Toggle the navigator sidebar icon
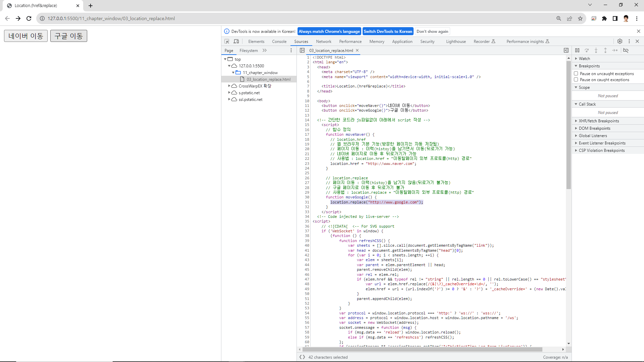The image size is (644, 362). 302,50
